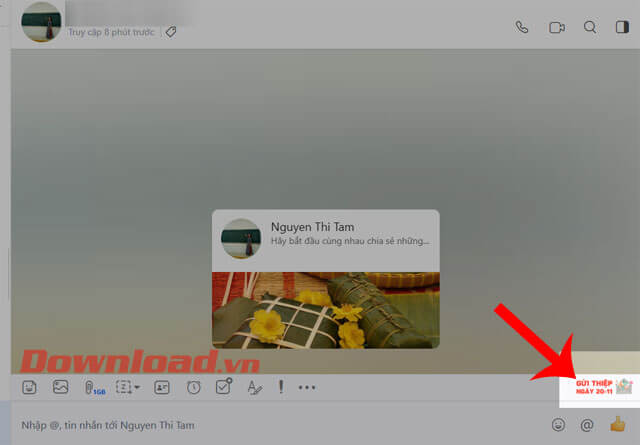Open the sticker picker in toolbar

click(x=30, y=387)
